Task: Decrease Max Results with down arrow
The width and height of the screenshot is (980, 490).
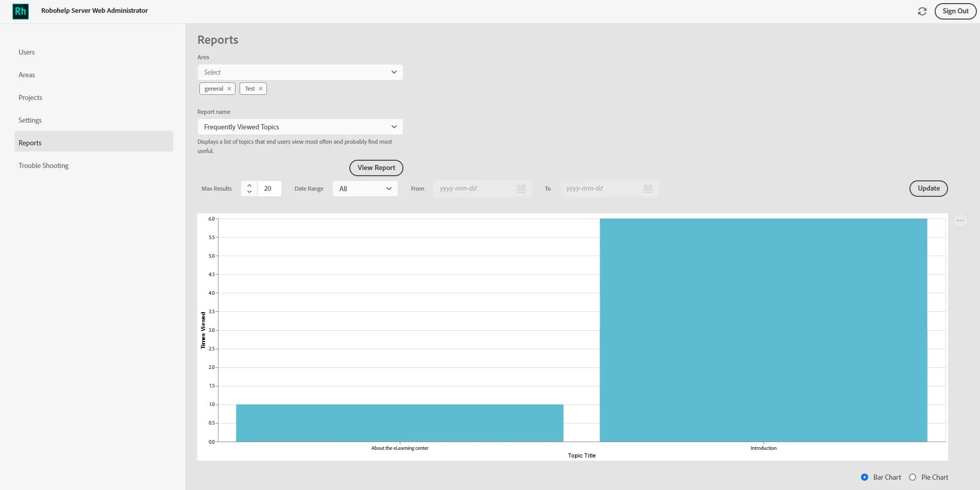Action: [249, 192]
